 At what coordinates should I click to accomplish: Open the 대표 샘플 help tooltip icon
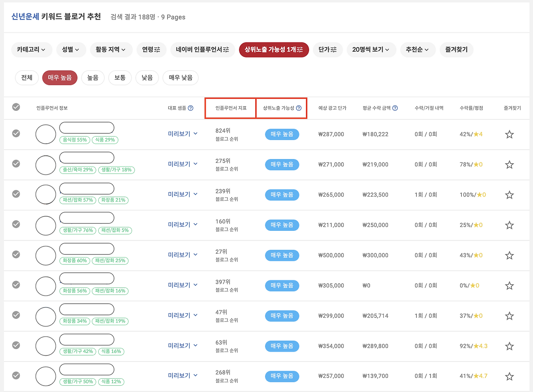pyautogui.click(x=191, y=108)
